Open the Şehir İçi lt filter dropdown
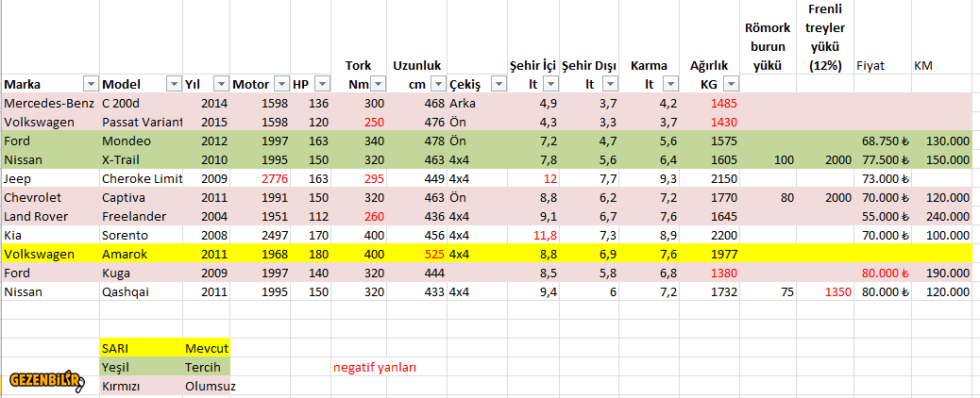Screen dimensions: 980x398 549,84
